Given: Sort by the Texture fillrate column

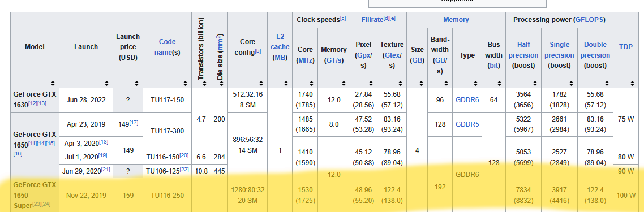Looking at the screenshot, I should 401,83.
